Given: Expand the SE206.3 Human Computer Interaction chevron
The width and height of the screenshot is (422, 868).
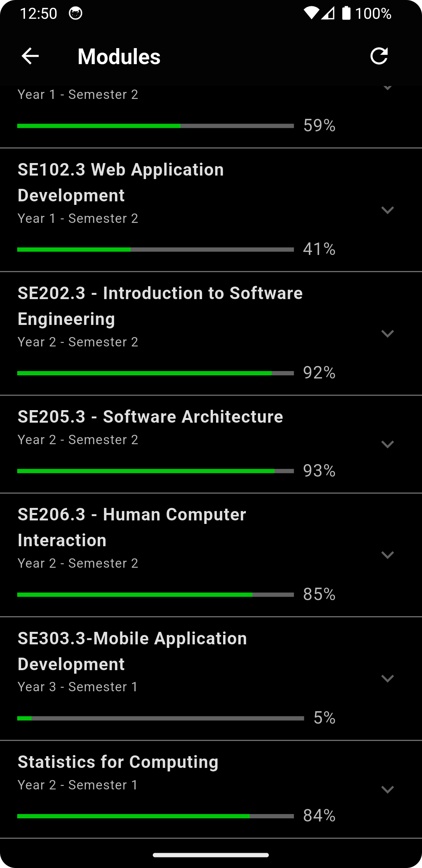Looking at the screenshot, I should tap(387, 555).
